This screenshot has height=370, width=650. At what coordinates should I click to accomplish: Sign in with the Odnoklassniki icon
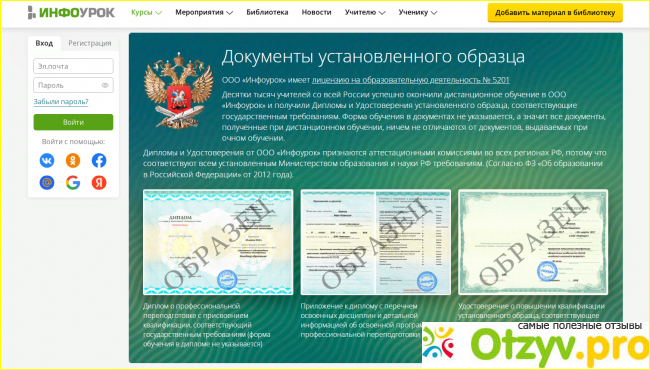click(x=73, y=160)
